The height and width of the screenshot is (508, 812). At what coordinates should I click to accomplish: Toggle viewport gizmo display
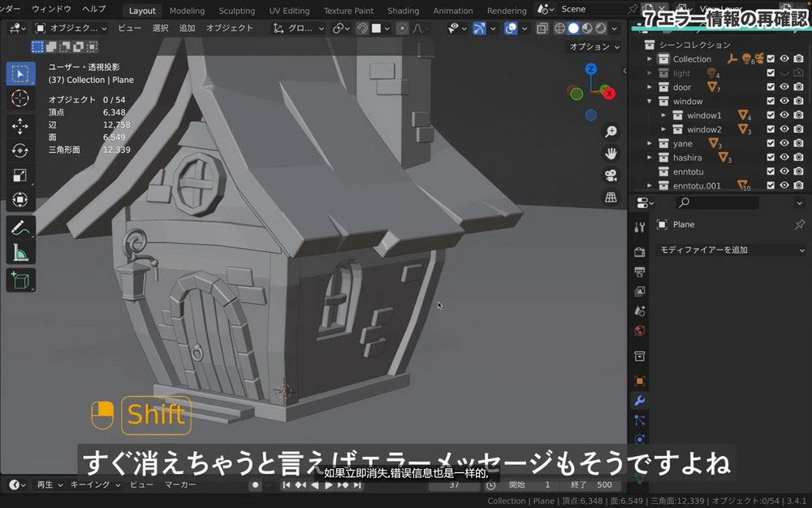480,28
